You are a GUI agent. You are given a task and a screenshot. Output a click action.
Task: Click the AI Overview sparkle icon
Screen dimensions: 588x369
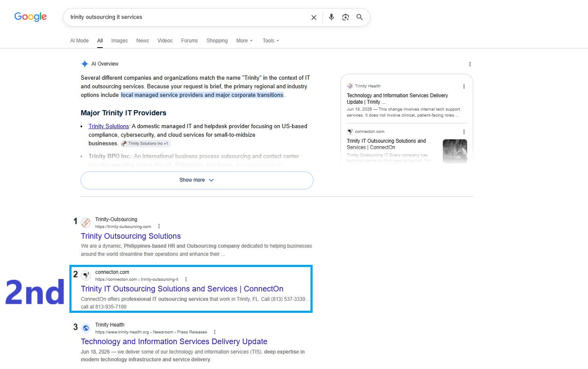(85, 64)
